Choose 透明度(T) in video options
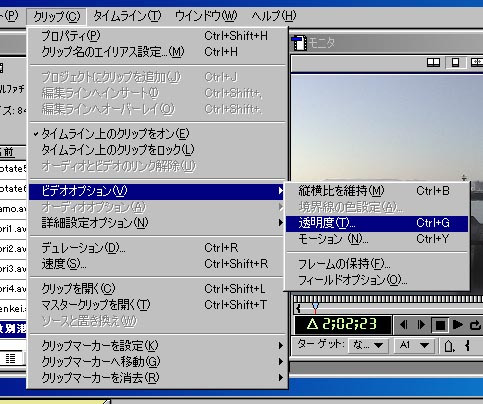 tap(377, 223)
